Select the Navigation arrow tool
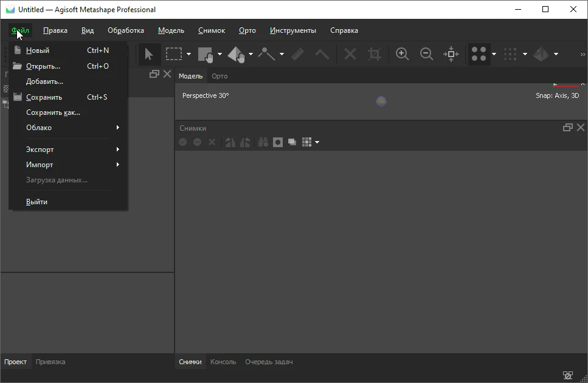This screenshot has width=588, height=383. click(x=149, y=54)
